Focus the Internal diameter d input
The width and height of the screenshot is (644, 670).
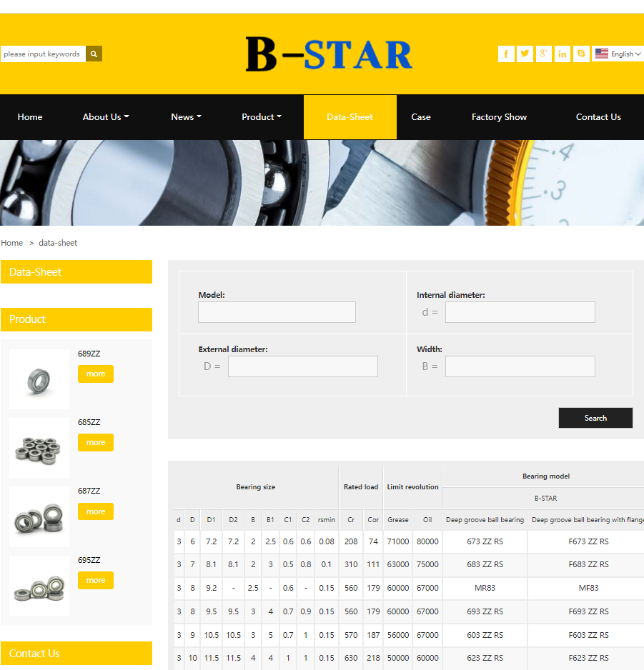coord(520,312)
